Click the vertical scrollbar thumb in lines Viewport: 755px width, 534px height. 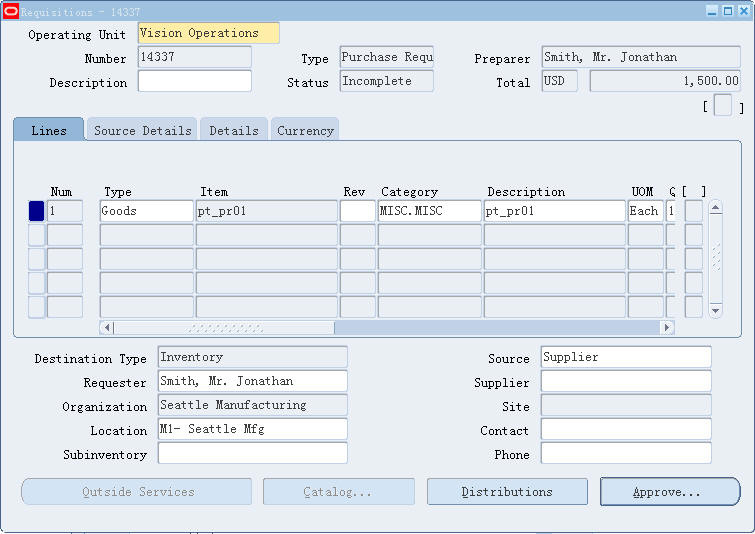[716, 257]
